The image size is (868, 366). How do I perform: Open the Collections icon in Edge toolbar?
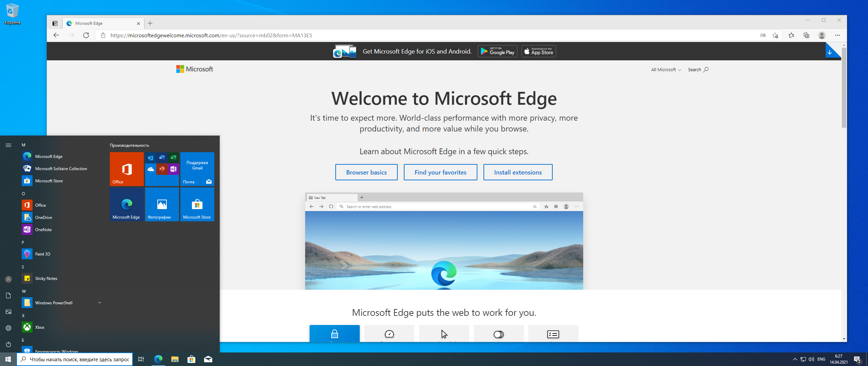[807, 35]
